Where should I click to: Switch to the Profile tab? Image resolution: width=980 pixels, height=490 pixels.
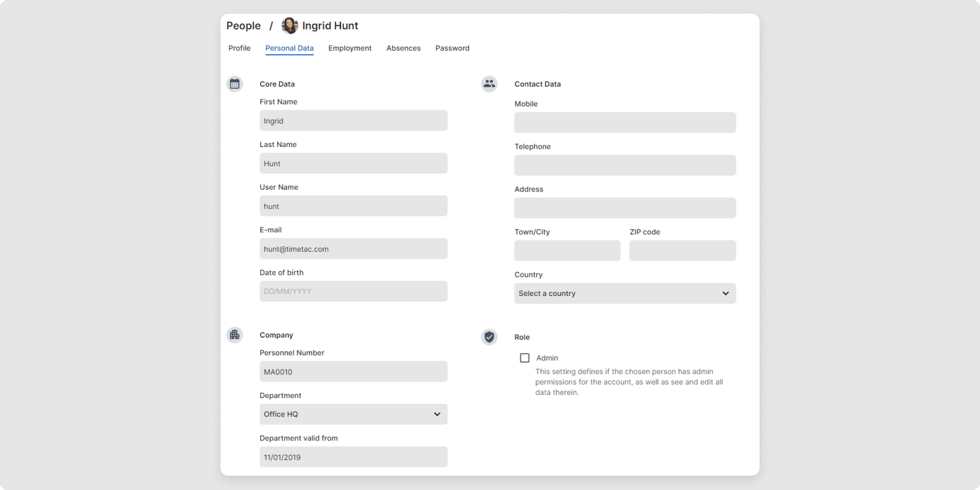point(239,48)
